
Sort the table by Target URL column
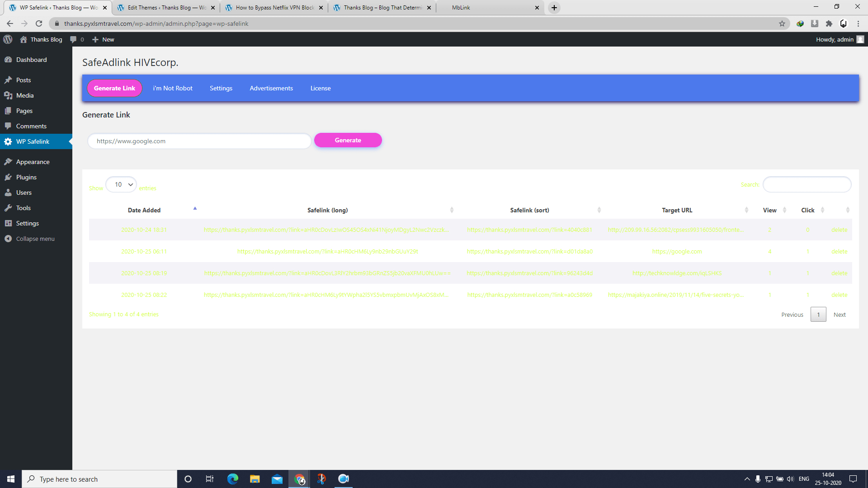pos(677,210)
